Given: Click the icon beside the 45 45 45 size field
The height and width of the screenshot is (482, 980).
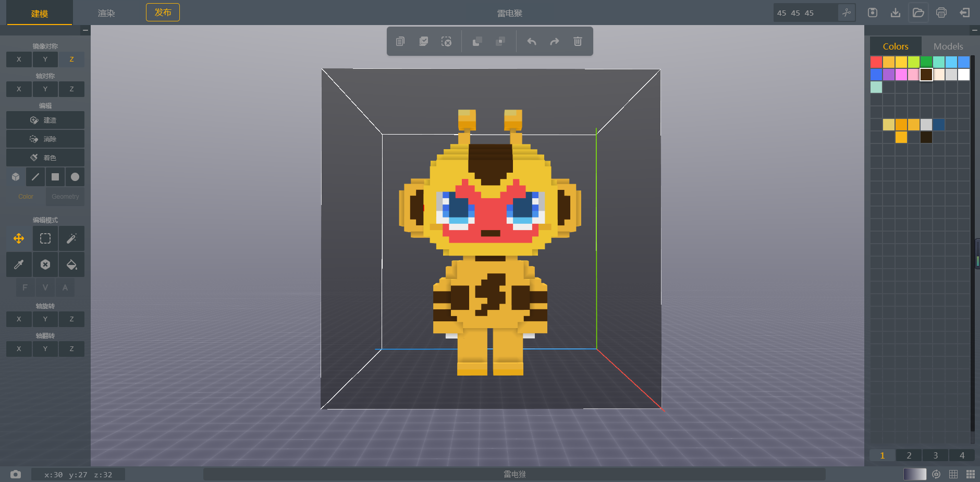Looking at the screenshot, I should pos(847,13).
